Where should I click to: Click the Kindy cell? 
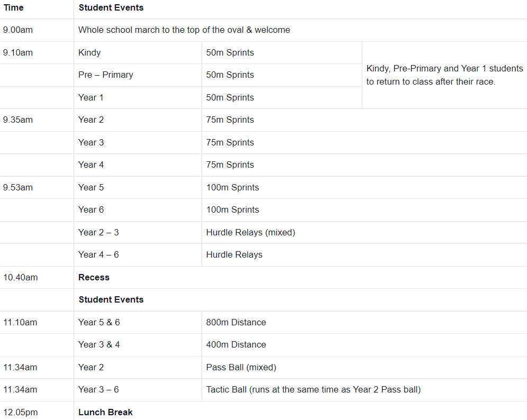[89, 52]
